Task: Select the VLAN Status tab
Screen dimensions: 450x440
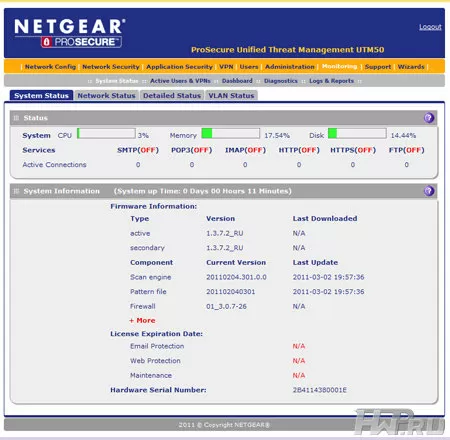Action: point(231,95)
